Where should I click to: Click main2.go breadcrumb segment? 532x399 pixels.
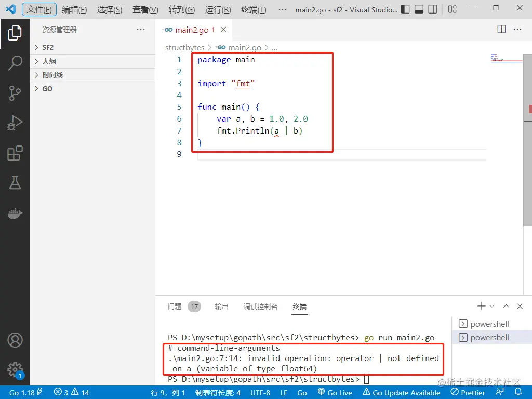coord(240,47)
